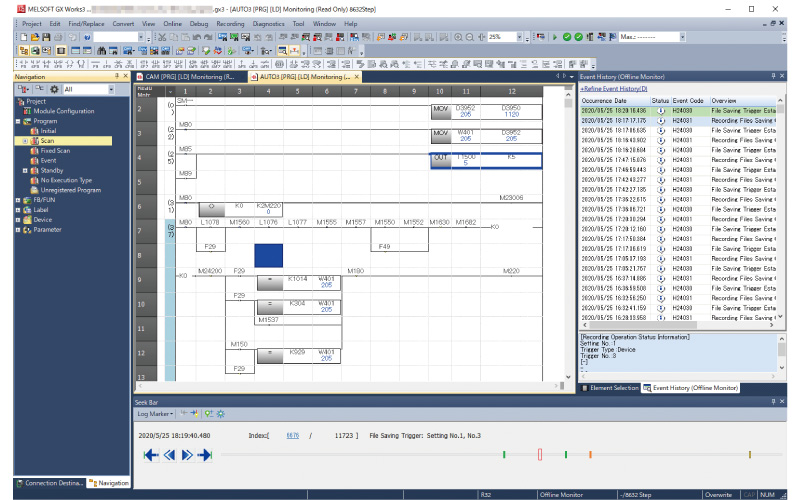The width and height of the screenshot is (800, 500).
Task: Step back one frame in seek bar
Action: (170, 455)
